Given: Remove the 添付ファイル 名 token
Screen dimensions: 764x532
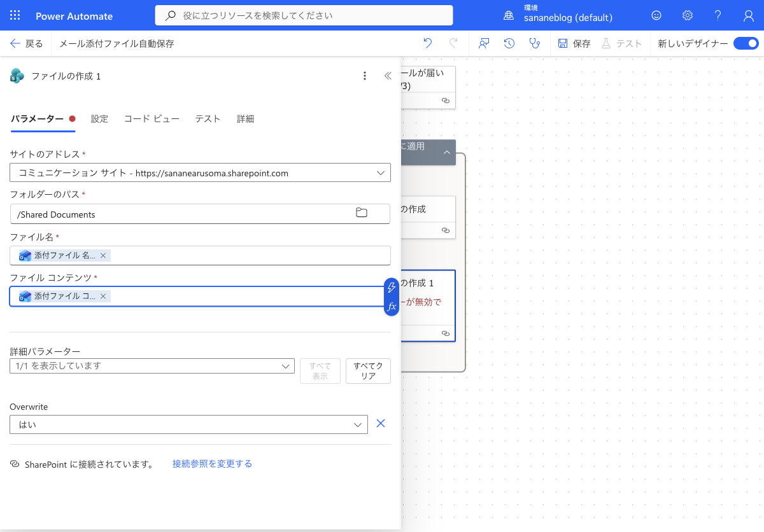Looking at the screenshot, I should tap(103, 255).
